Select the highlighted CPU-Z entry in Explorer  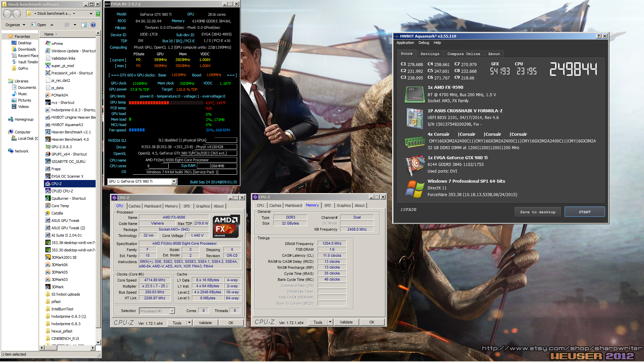(70, 184)
